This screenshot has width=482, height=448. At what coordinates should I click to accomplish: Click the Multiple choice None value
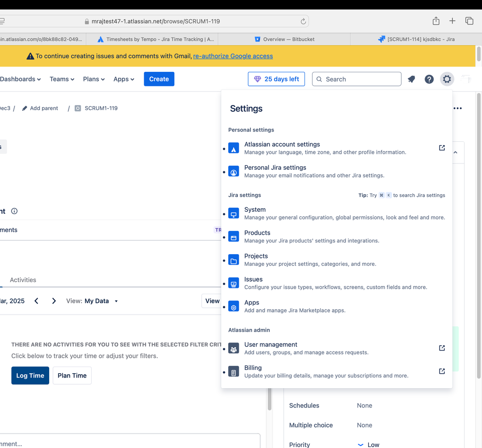365,425
